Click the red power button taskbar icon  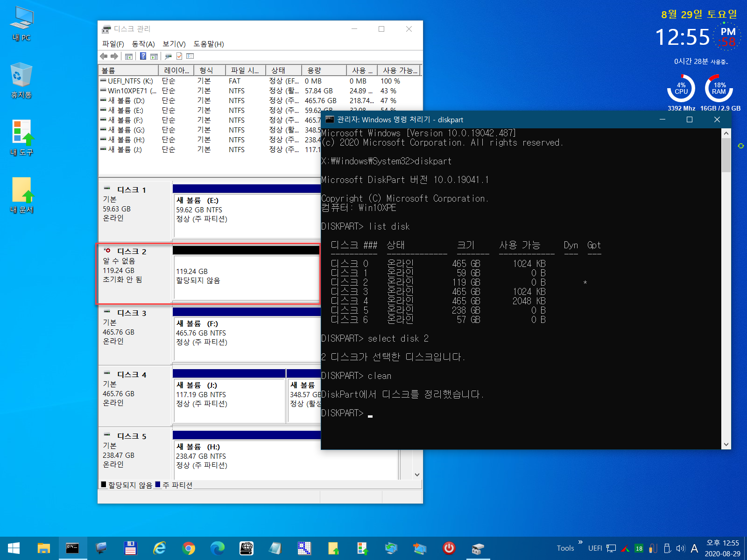[449, 548]
